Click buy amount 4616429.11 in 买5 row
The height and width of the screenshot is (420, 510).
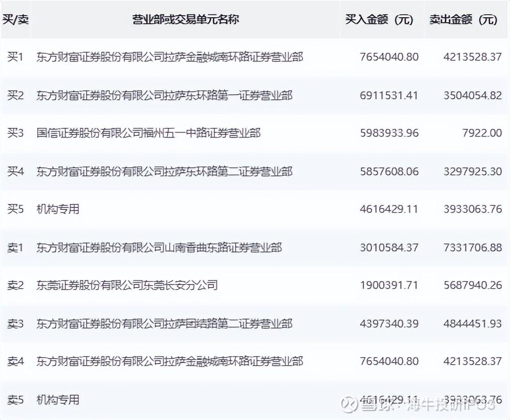coord(389,209)
